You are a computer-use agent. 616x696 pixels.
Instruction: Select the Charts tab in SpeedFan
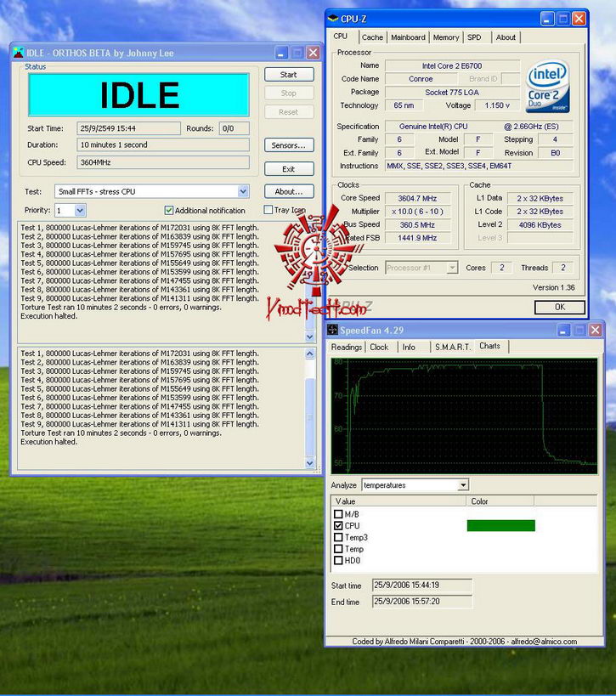click(490, 346)
